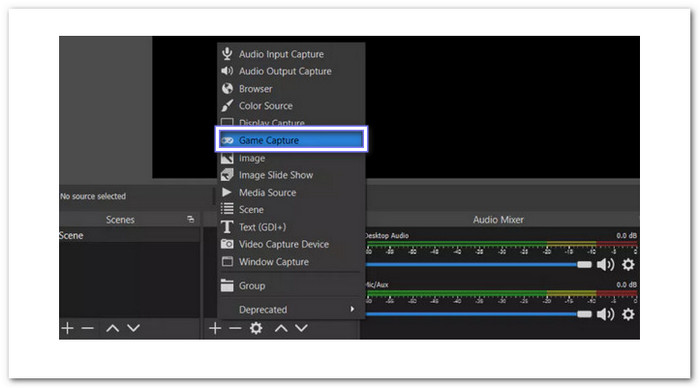Viewport: 700px width, 388px height.
Task: Click the window icon for Window Capture
Action: coord(227,261)
